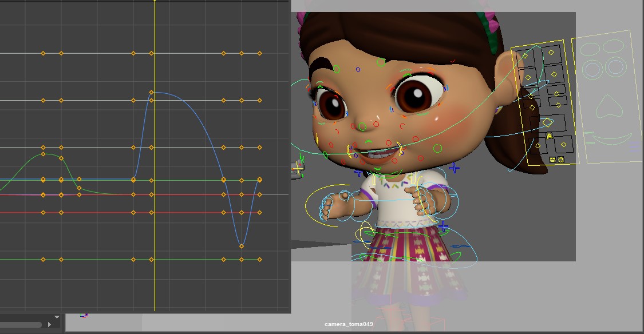Select the right eyebrow oval in face picker
The width and height of the screenshot is (644, 334).
click(x=614, y=46)
